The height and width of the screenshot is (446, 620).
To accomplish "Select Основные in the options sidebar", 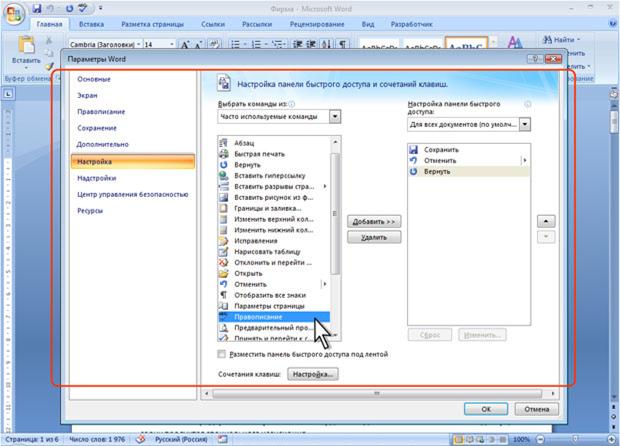I will coord(94,79).
